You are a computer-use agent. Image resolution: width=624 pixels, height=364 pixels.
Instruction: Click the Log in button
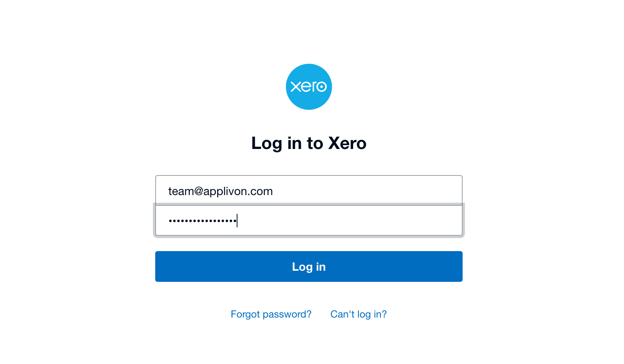(x=309, y=266)
